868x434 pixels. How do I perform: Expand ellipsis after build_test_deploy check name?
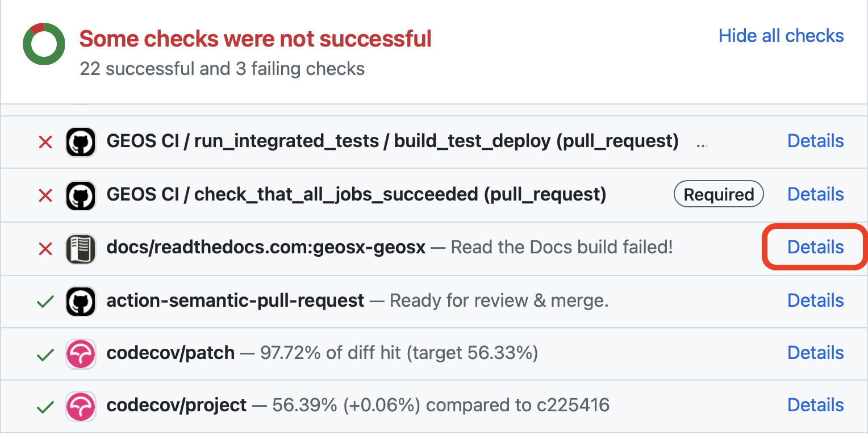702,143
